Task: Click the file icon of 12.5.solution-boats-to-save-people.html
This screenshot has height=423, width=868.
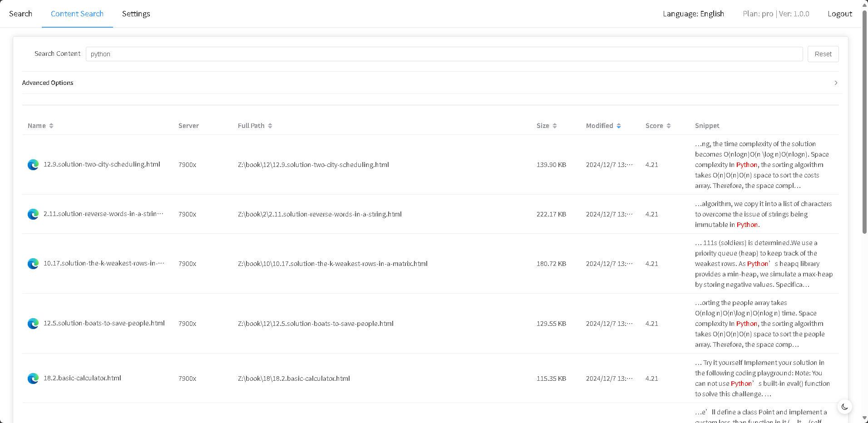Action: [33, 324]
